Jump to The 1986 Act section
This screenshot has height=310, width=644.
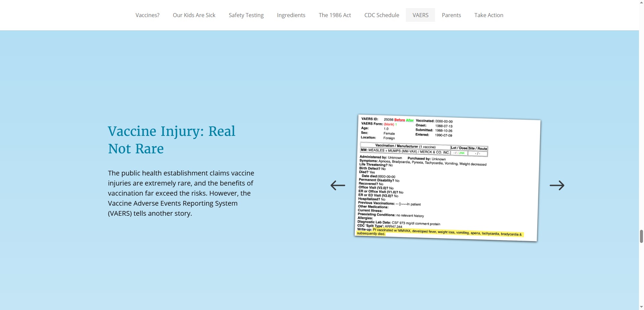(335, 15)
